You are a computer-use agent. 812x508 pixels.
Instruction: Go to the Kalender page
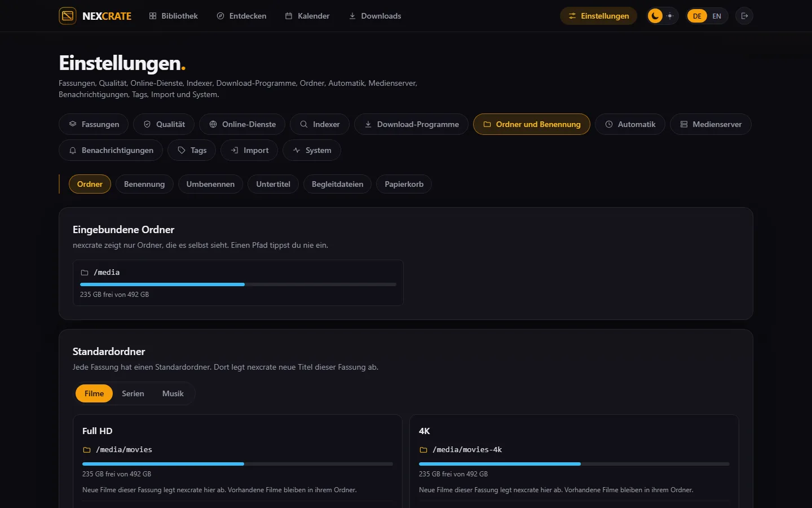[x=307, y=16]
